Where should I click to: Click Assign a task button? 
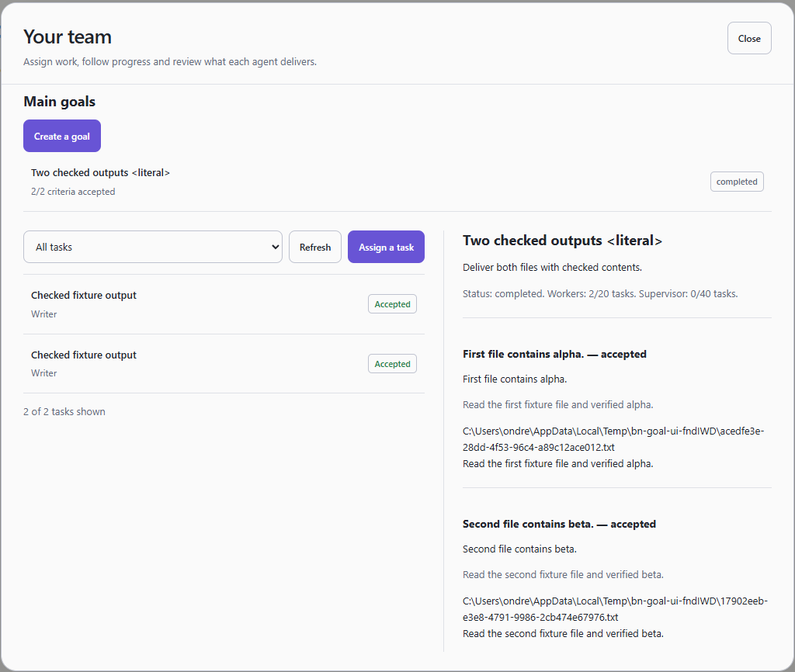386,247
